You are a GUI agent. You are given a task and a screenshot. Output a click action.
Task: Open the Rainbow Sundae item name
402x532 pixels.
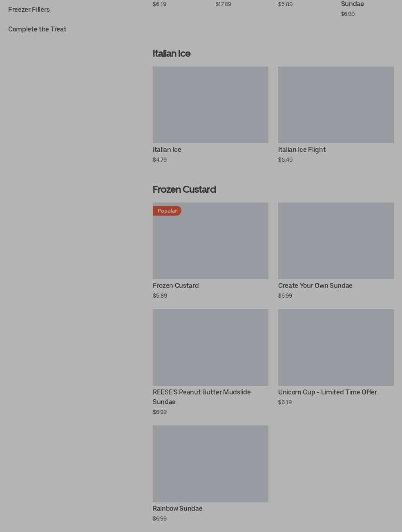pyautogui.click(x=177, y=508)
